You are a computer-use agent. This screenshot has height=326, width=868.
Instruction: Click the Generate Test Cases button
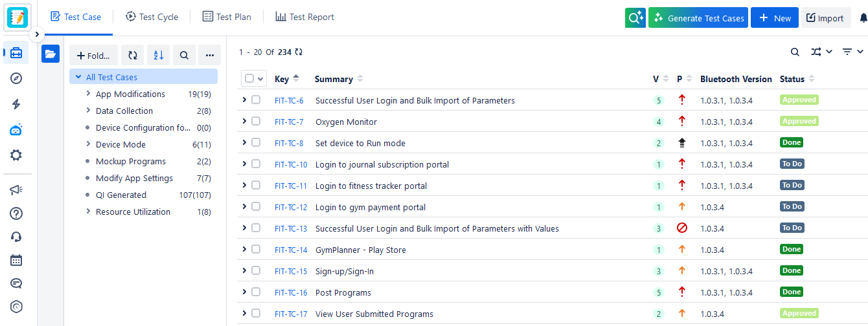point(698,18)
